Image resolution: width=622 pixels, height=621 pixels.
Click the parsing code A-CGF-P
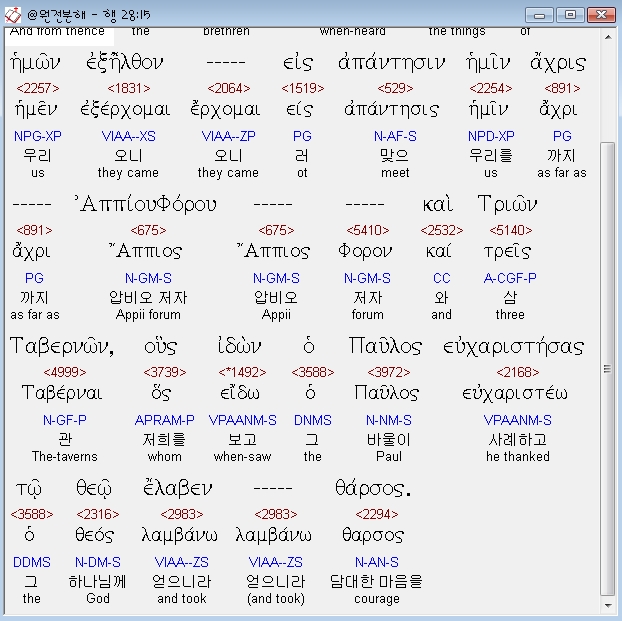tap(510, 278)
